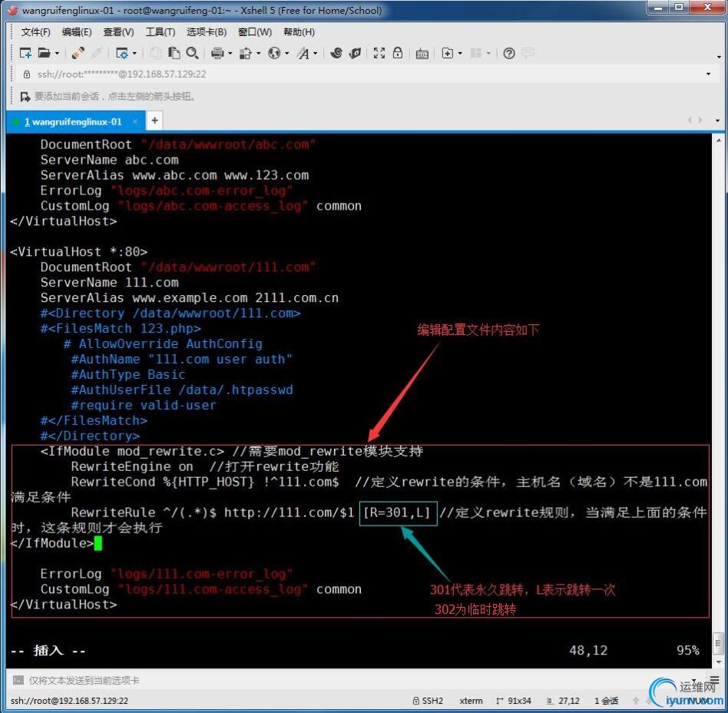Open the font 'A' dropdown arrow
This screenshot has height=713, width=728.
315,54
